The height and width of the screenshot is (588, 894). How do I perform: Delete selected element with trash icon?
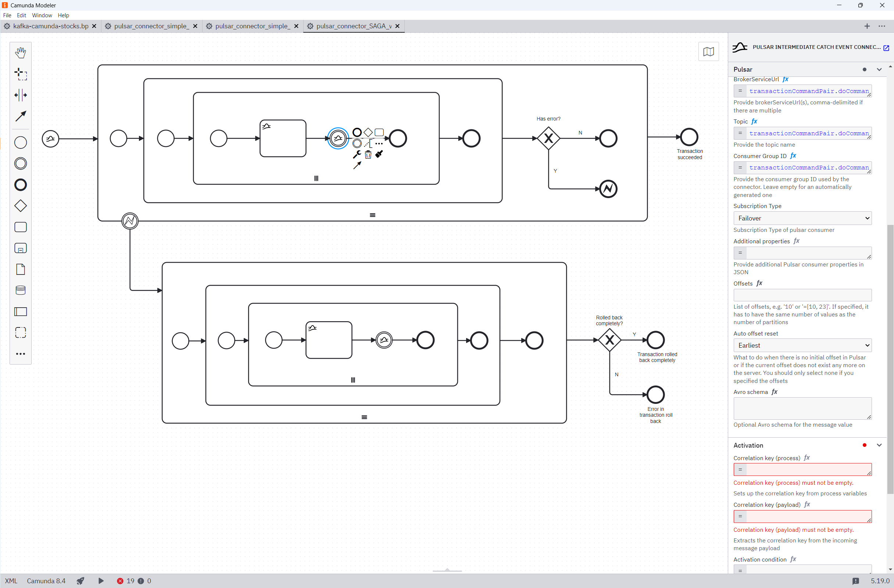tap(368, 154)
